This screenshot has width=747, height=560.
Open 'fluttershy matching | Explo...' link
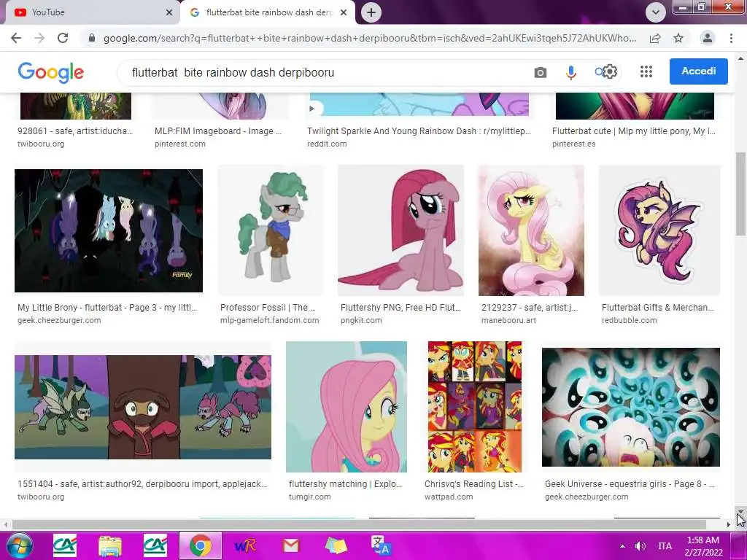tap(345, 484)
